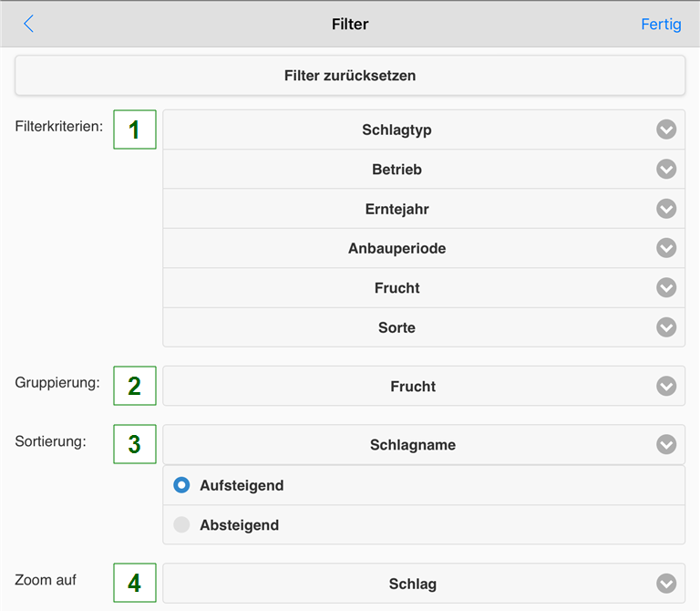Open the Gruppierung Frucht dropdown
This screenshot has width=700, height=611.
[x=413, y=387]
